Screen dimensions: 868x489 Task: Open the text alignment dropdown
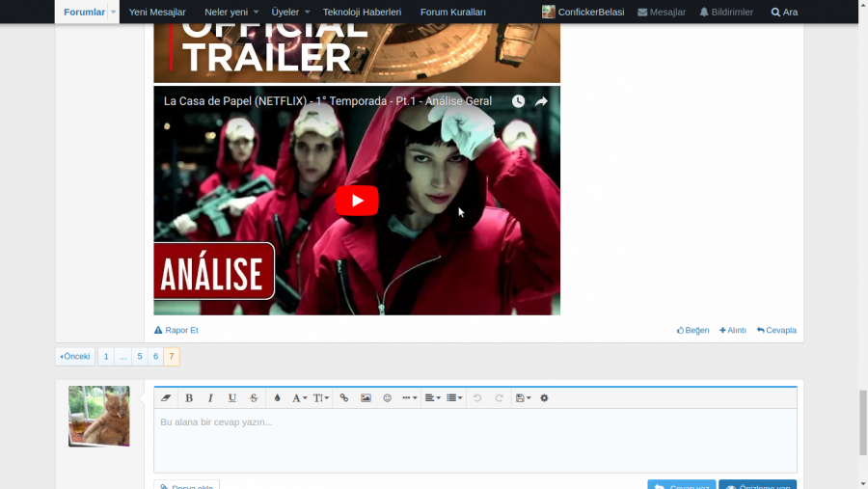coord(433,398)
